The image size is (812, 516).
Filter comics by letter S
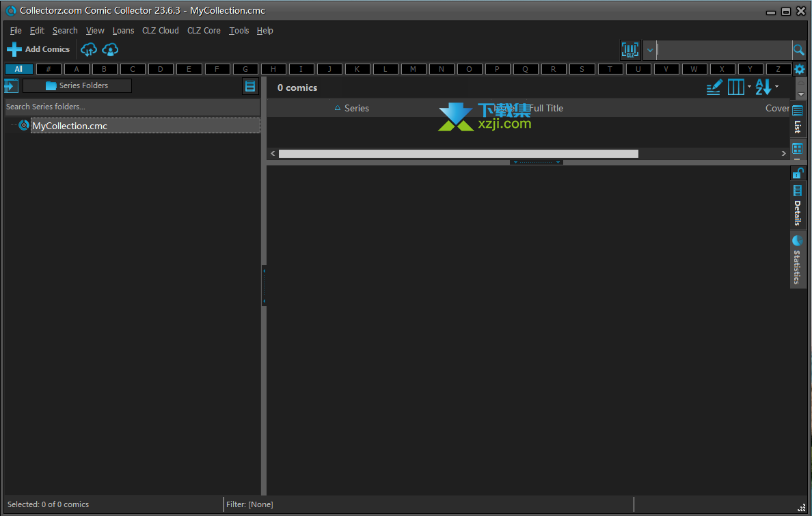point(582,69)
